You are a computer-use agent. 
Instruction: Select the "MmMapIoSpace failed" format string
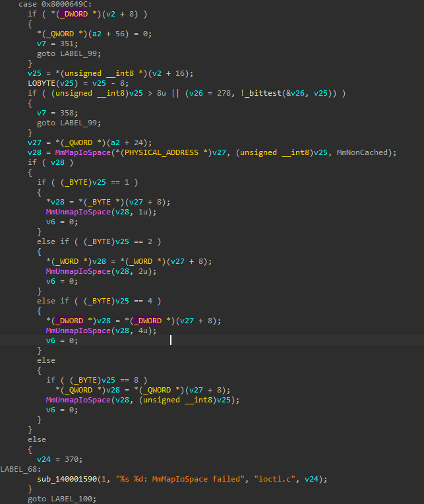click(x=180, y=479)
